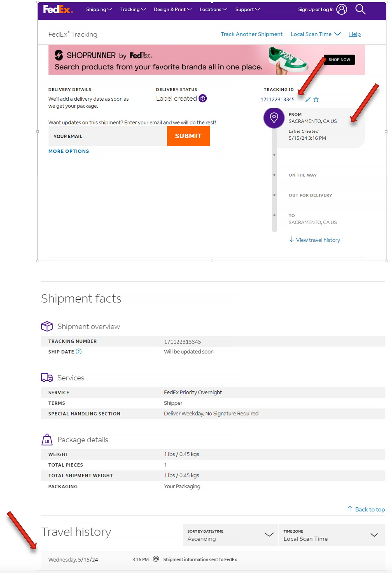392x573 pixels.
Task: Click Sign Up or Log In
Action: point(316,10)
